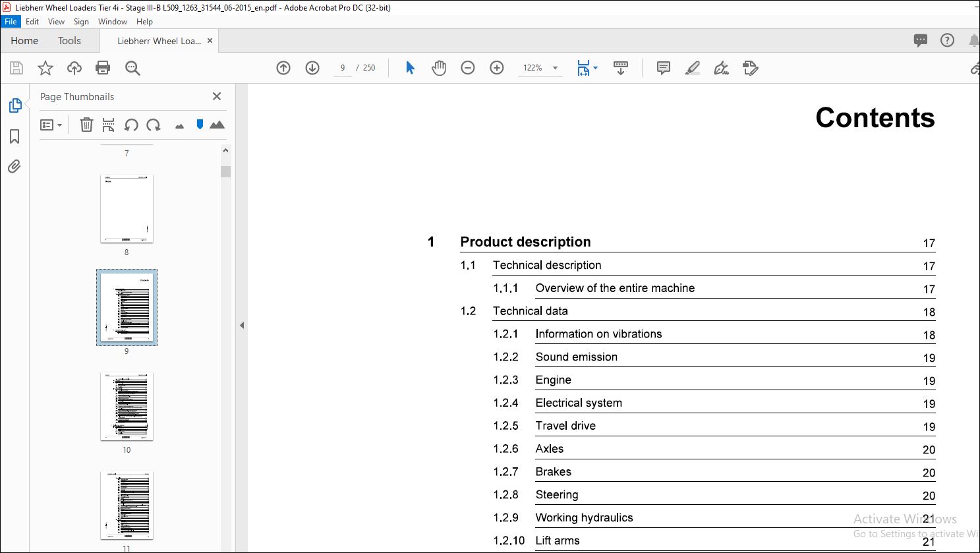This screenshot has width=980, height=553.
Task: Click 'Working hydraulics' contents entry
Action: [584, 517]
